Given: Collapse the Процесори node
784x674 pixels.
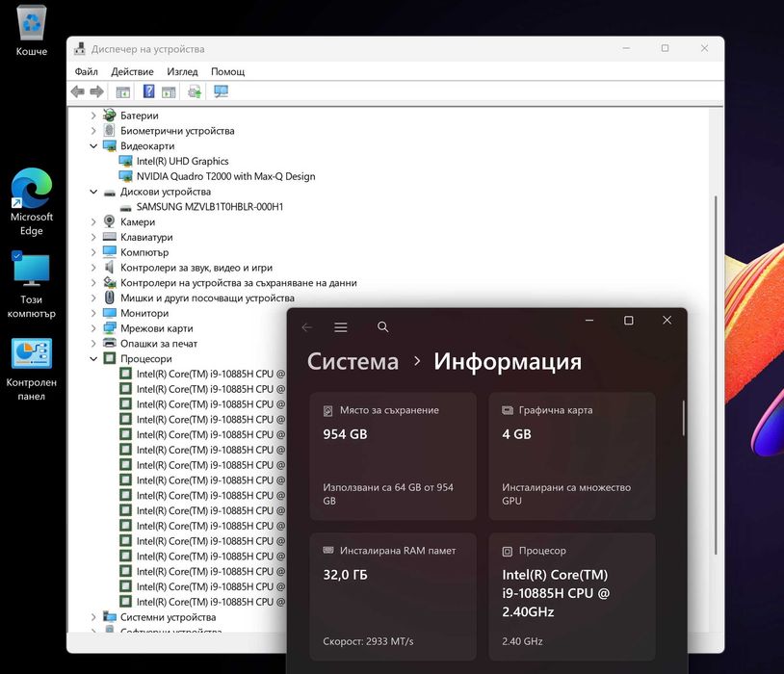Looking at the screenshot, I should (x=93, y=358).
